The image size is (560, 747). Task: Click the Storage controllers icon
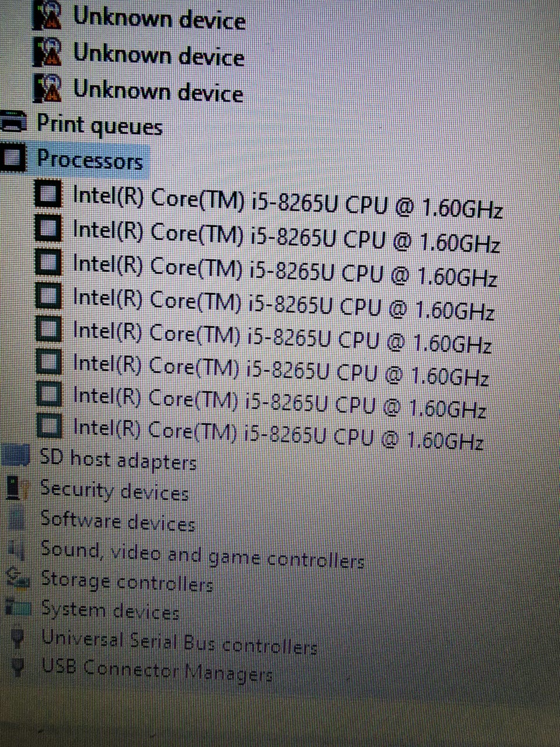tap(17, 578)
